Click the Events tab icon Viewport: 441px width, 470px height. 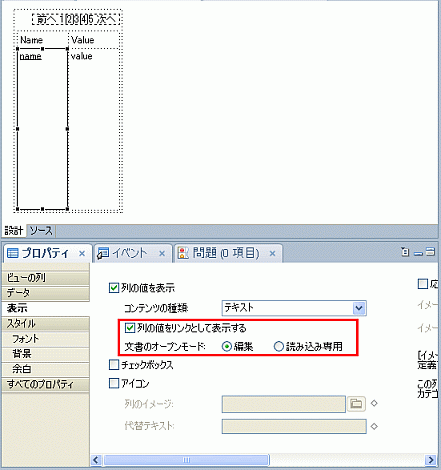(103, 254)
